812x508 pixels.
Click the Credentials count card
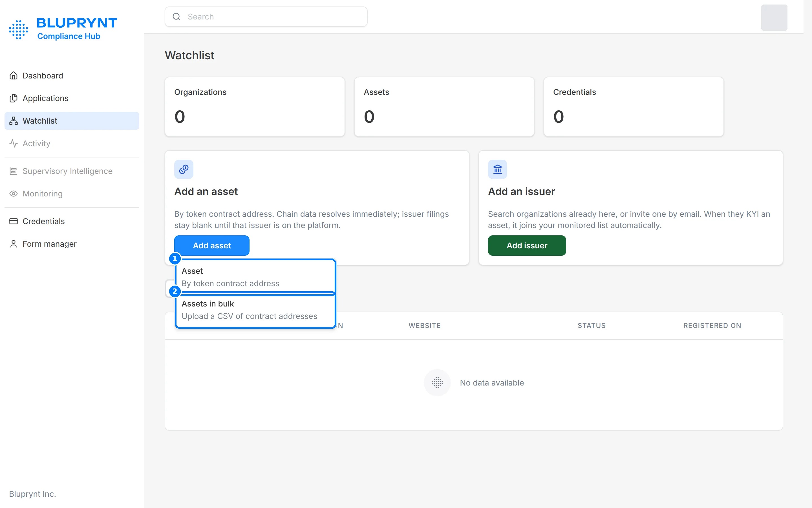click(634, 107)
